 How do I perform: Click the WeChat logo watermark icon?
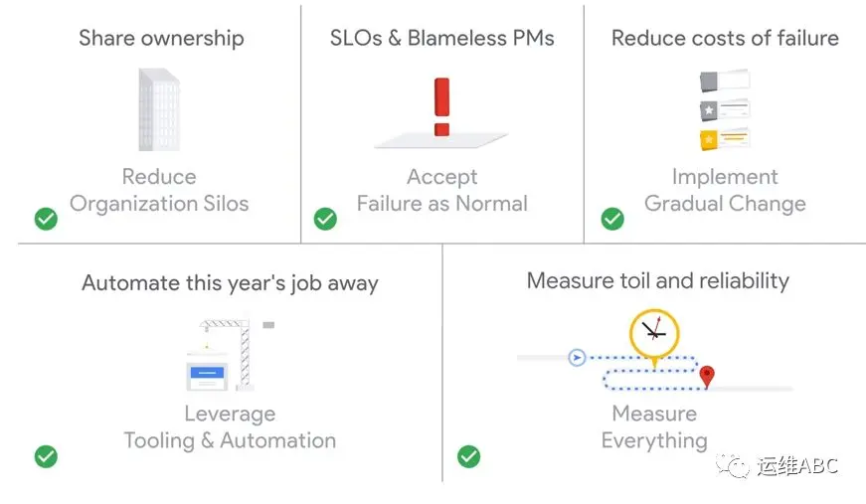733,465
